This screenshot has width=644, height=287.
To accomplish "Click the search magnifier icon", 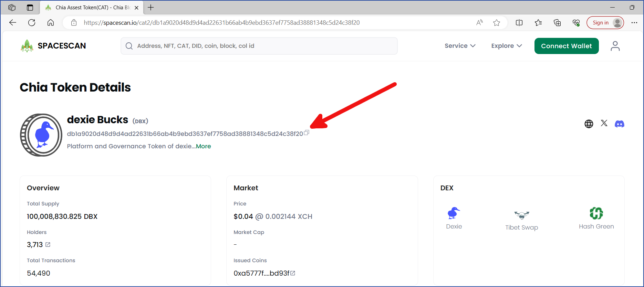I will (129, 46).
